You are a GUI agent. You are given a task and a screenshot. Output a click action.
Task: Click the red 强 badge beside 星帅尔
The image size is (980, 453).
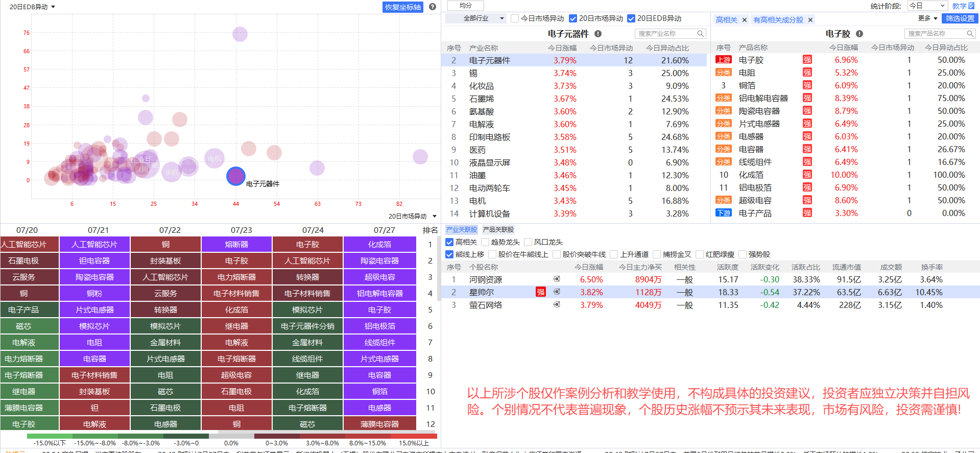[x=540, y=292]
